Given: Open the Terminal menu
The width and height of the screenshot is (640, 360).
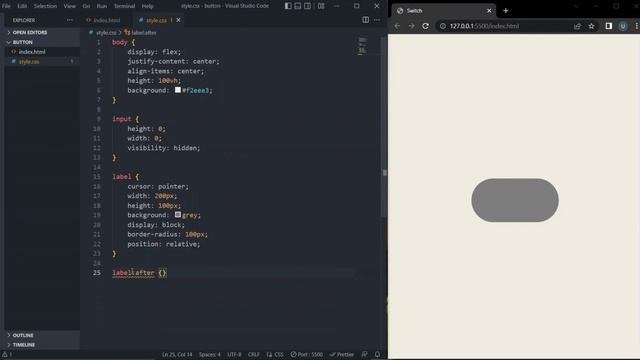Looking at the screenshot, I should tap(124, 6).
